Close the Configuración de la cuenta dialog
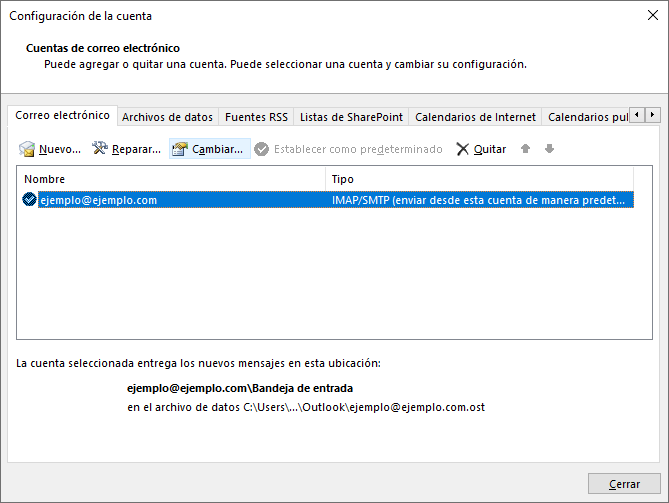 [623, 484]
